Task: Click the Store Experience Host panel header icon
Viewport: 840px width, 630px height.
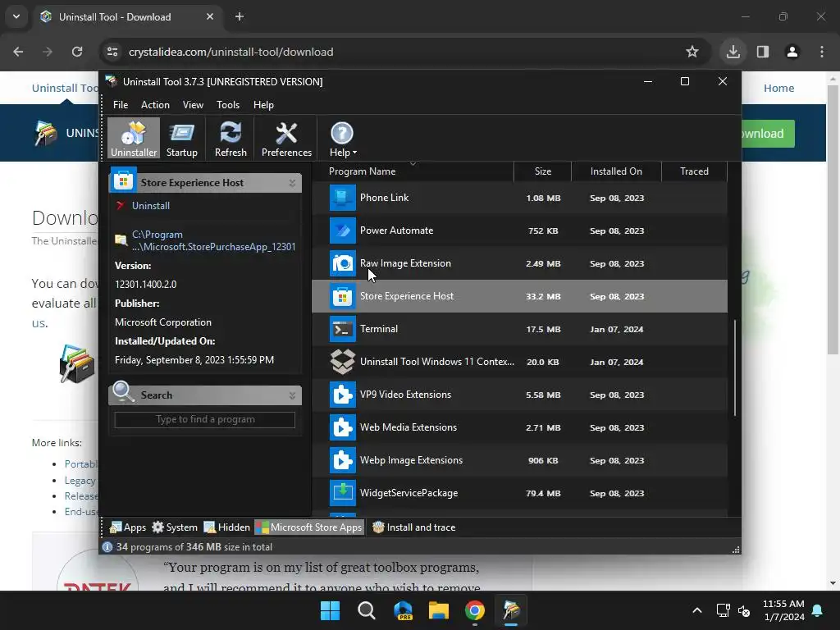Action: pyautogui.click(x=123, y=180)
